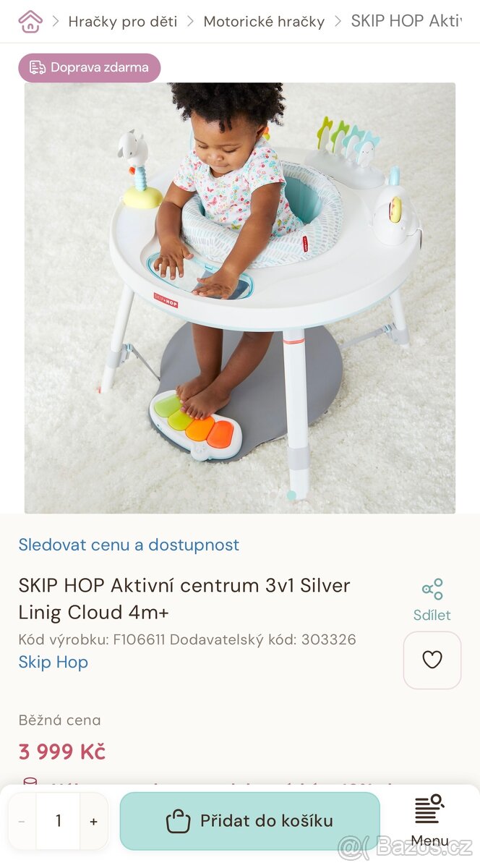Click chevron after the home icon
The height and width of the screenshot is (868, 480).
[x=56, y=21]
